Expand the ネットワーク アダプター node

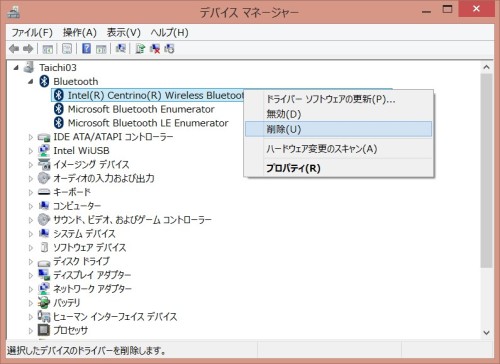coord(31,289)
